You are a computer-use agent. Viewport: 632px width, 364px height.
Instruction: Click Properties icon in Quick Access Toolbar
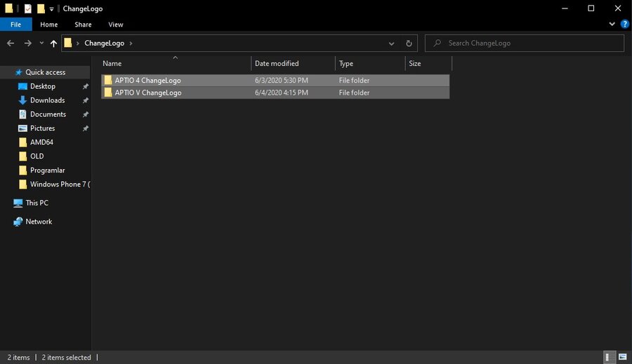pyautogui.click(x=28, y=8)
